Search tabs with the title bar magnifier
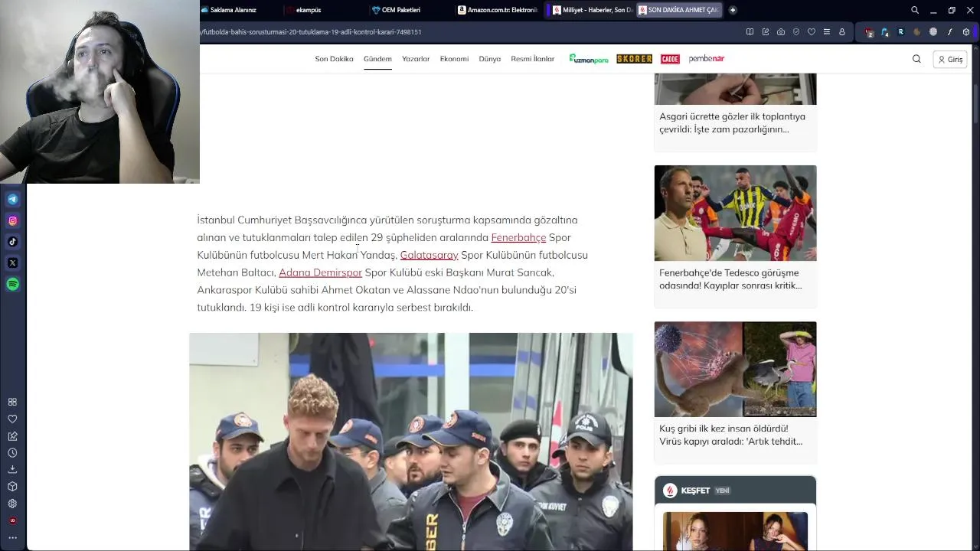This screenshot has height=551, width=980. (914, 10)
